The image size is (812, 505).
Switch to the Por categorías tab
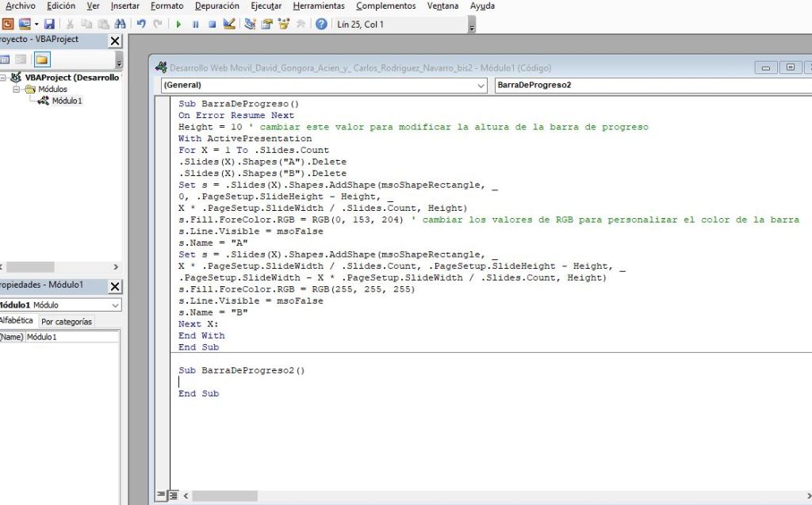(x=67, y=322)
